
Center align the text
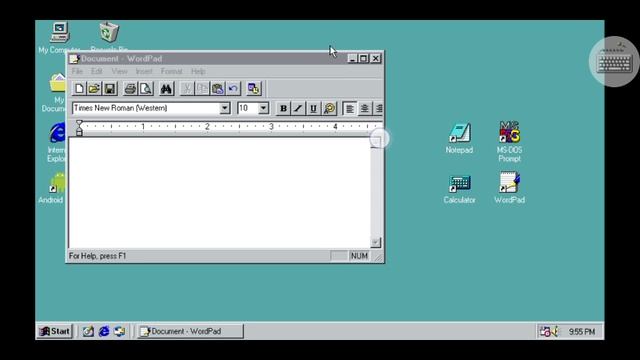click(x=364, y=108)
